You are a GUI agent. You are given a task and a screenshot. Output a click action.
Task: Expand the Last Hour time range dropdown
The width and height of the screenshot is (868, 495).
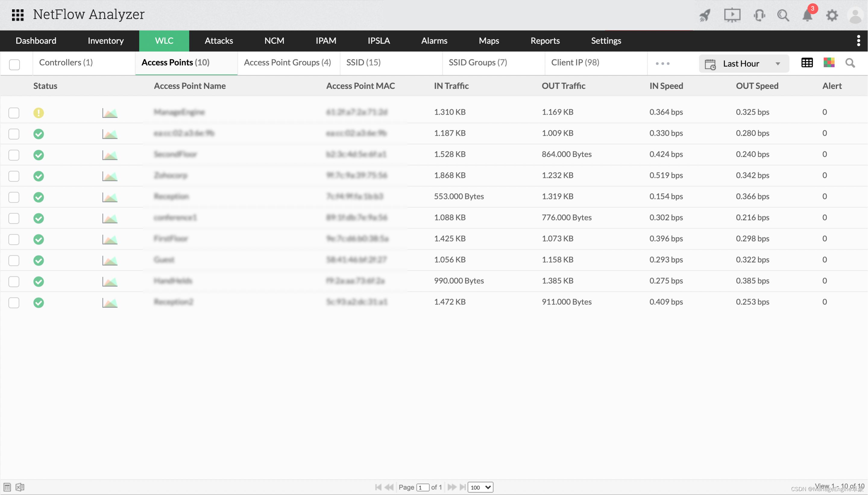click(779, 63)
